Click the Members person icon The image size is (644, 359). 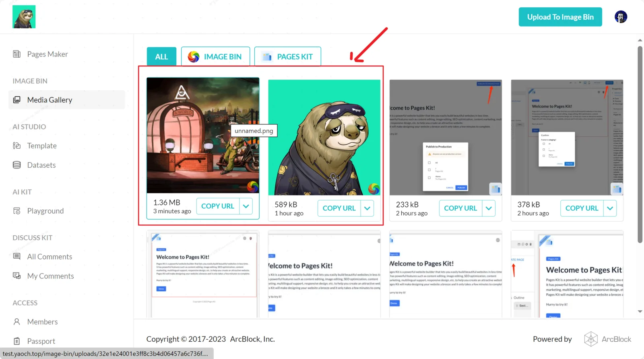click(17, 322)
